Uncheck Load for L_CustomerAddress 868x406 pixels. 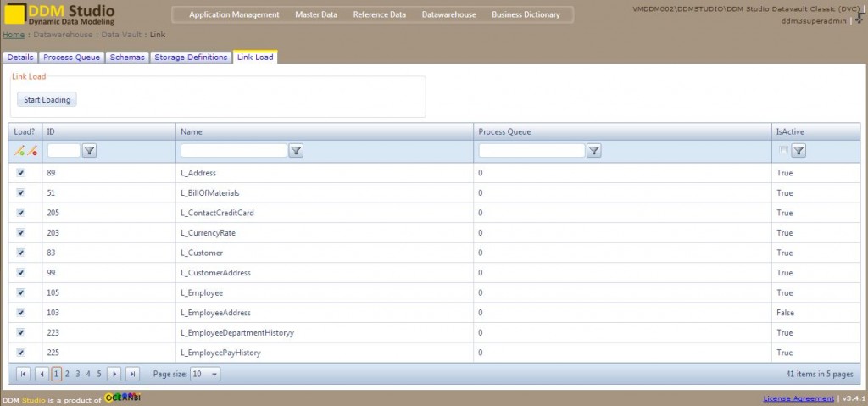pyautogui.click(x=21, y=273)
